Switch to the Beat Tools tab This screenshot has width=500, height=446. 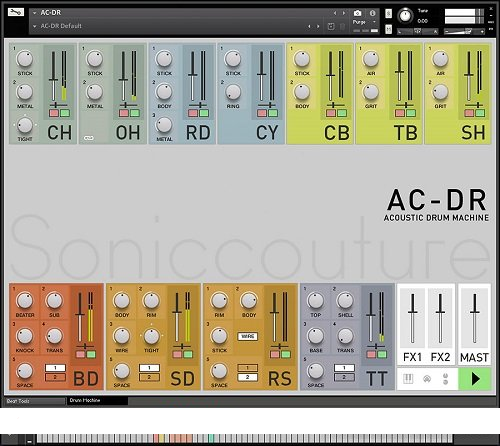coord(35,401)
